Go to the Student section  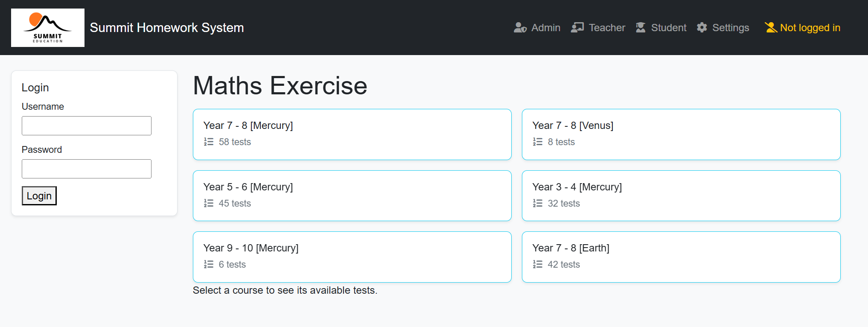click(x=668, y=28)
